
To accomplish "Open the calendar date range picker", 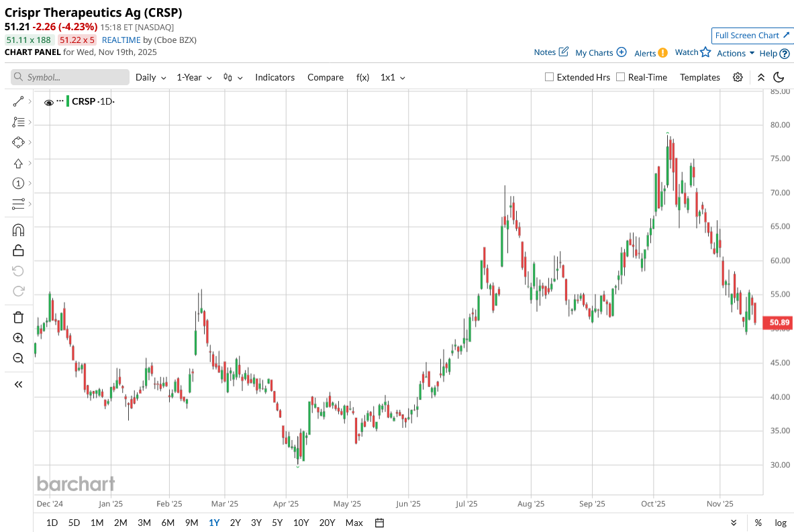I will pyautogui.click(x=379, y=523).
